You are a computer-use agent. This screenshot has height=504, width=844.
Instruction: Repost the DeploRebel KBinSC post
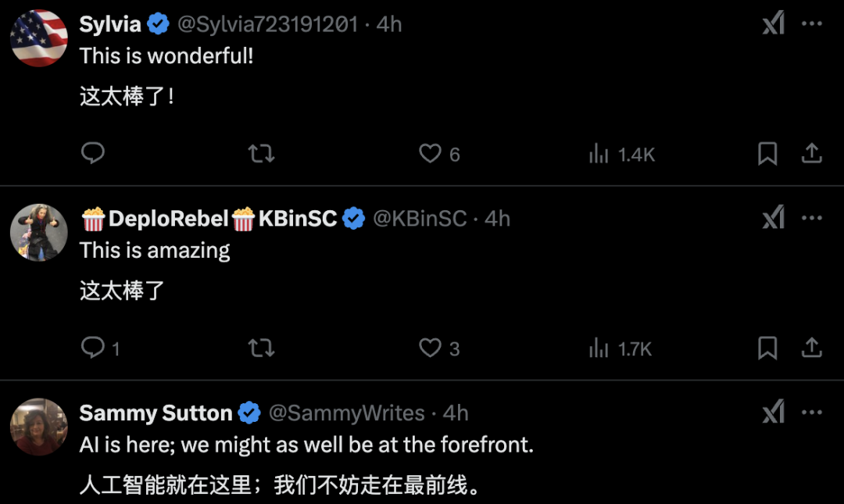click(x=261, y=347)
